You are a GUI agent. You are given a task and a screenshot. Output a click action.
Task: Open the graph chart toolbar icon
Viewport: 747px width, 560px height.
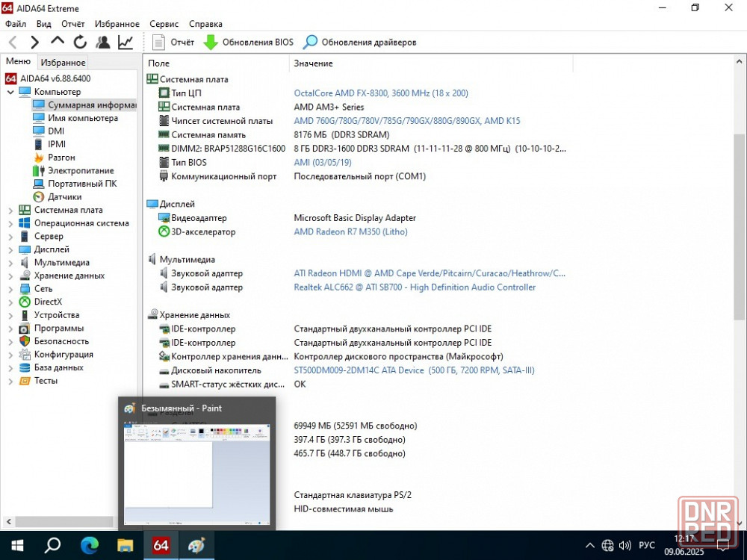125,43
